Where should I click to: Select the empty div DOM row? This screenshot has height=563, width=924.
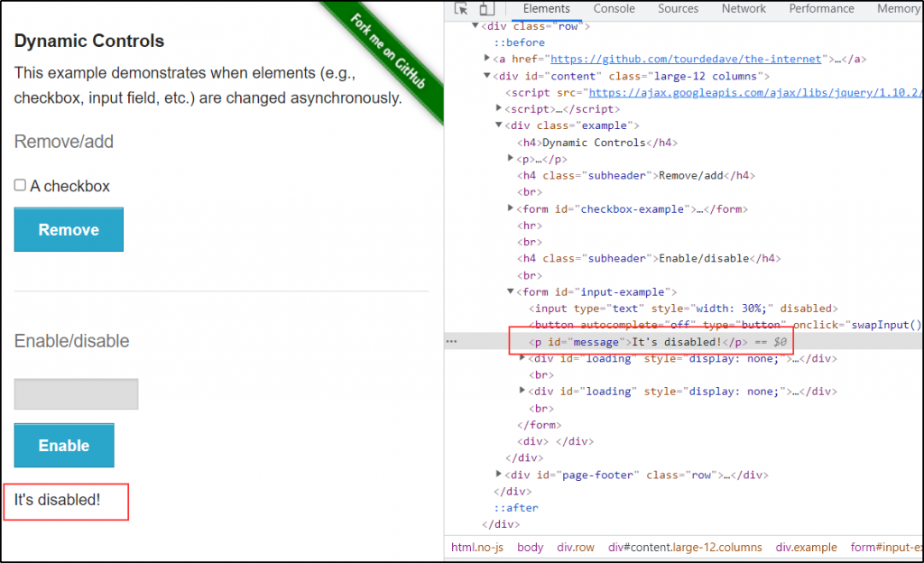(x=555, y=441)
